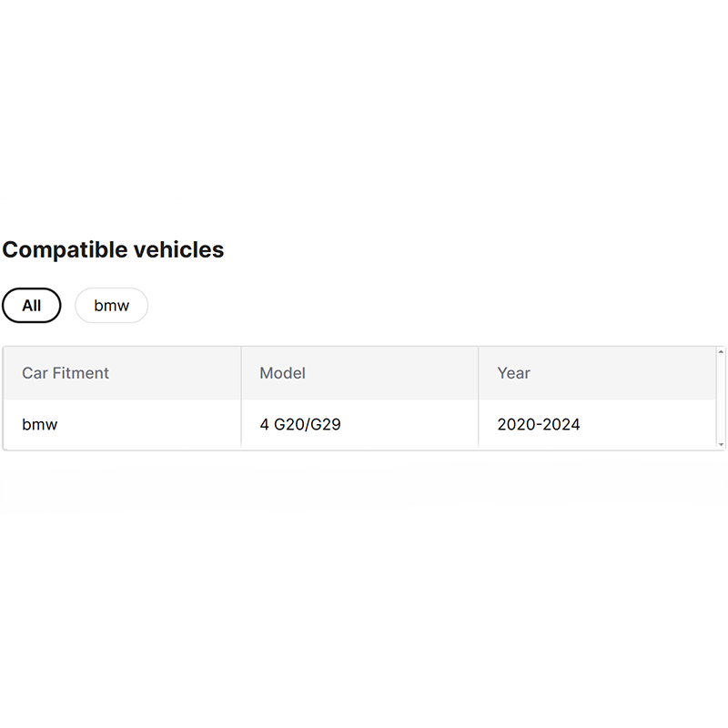Click divider between Car Fitment and Model headers
The height and width of the screenshot is (728, 728).
pyautogui.click(x=241, y=373)
